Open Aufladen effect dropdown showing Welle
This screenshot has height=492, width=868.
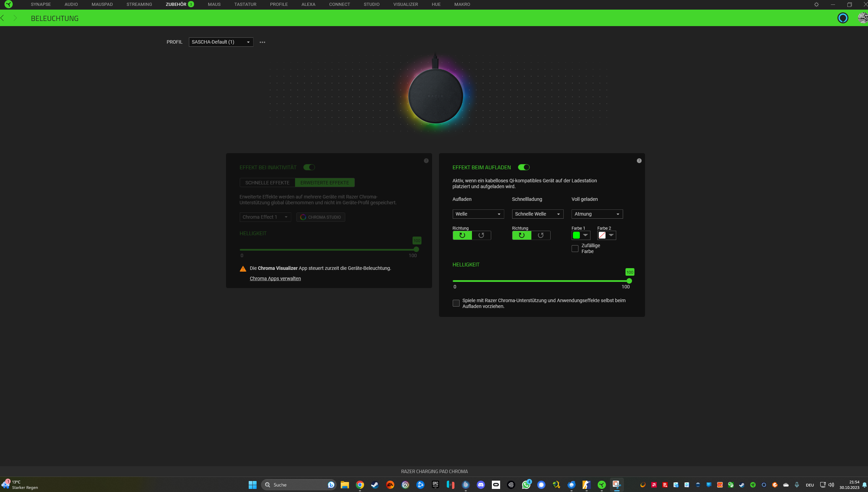click(478, 214)
